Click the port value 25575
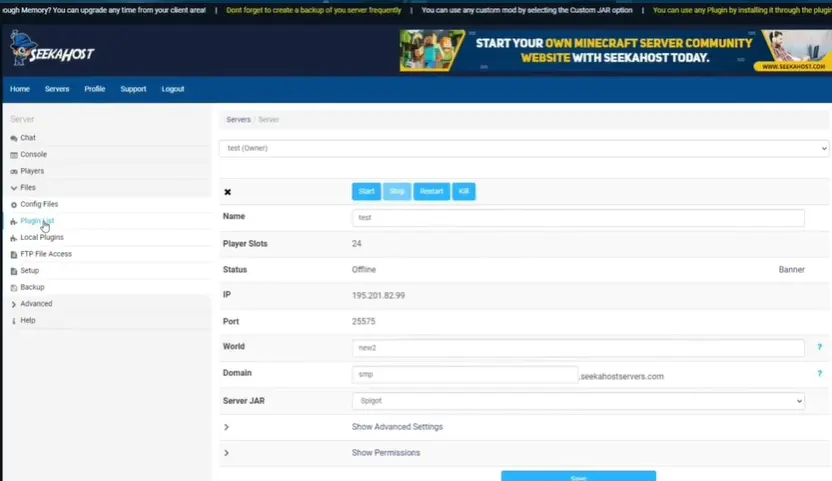The height and width of the screenshot is (481, 832). point(363,322)
